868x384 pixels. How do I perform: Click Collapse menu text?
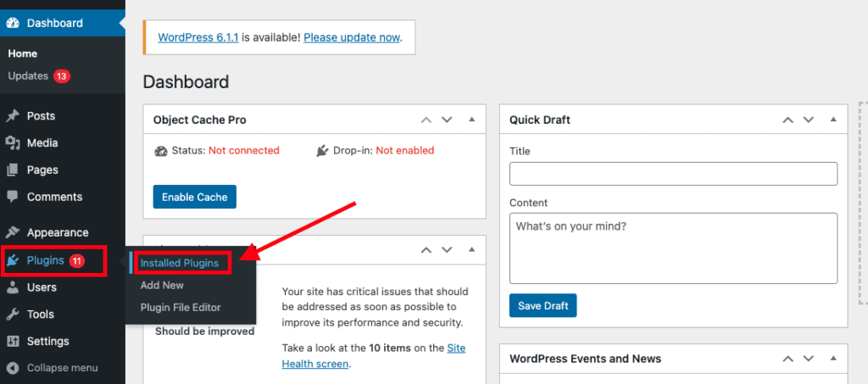click(x=63, y=368)
